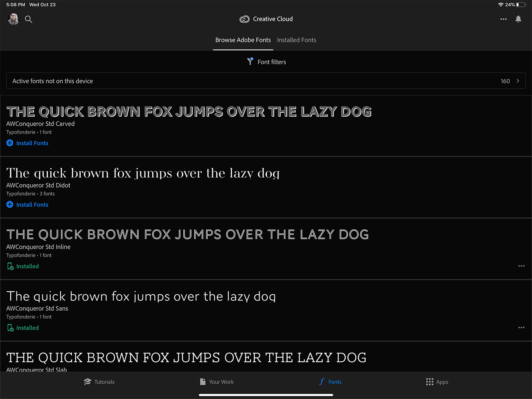The height and width of the screenshot is (399, 532).
Task: Select the AWConqueror Std Didot name
Action: coord(38,185)
